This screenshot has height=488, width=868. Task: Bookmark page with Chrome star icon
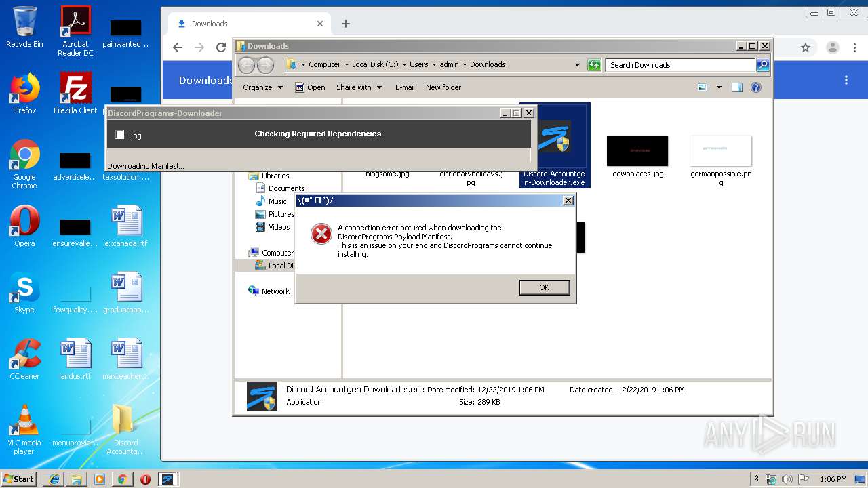[x=806, y=47]
